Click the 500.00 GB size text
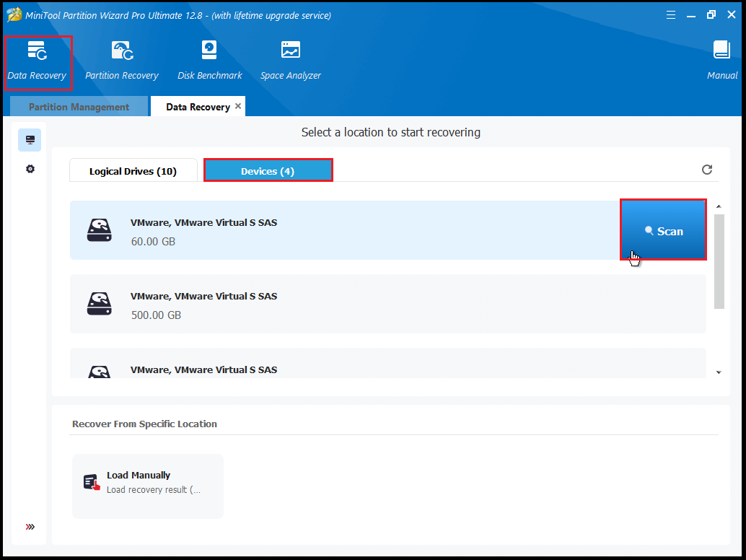Screen dimensions: 746x560 (x=156, y=315)
